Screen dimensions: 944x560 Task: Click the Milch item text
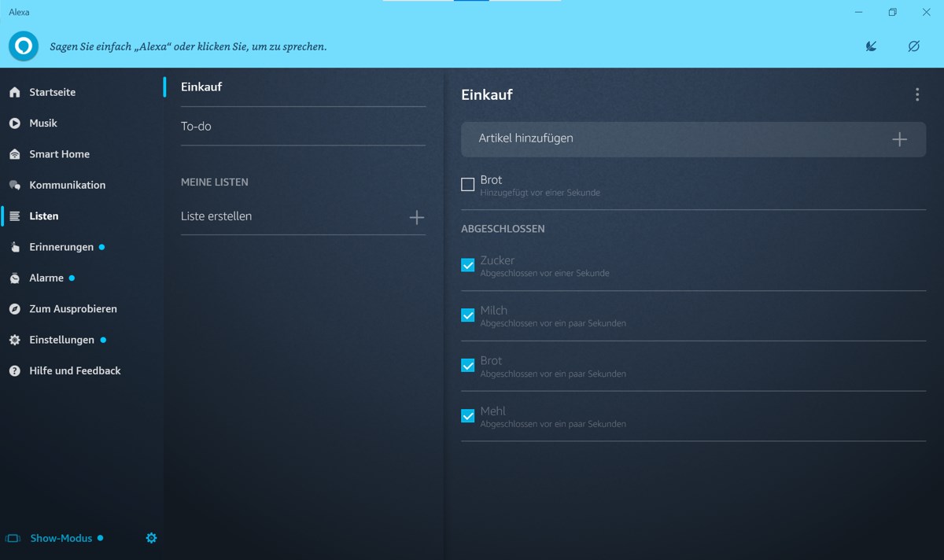pyautogui.click(x=494, y=311)
